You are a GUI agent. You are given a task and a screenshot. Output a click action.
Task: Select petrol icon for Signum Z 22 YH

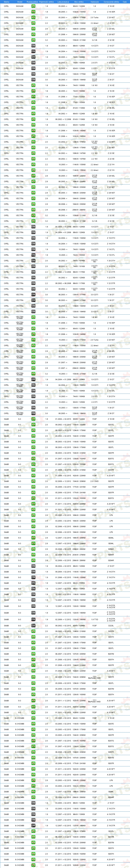[x=33, y=23]
